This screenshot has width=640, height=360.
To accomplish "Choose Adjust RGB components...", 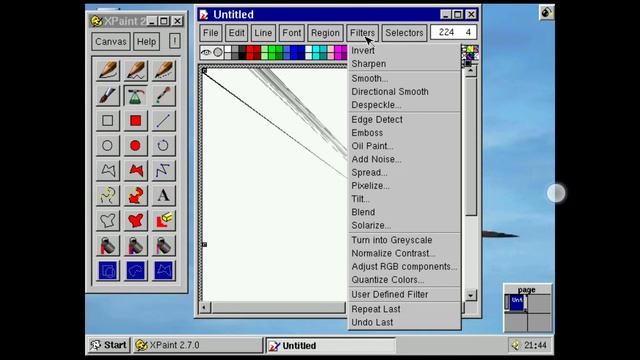I will tap(404, 267).
